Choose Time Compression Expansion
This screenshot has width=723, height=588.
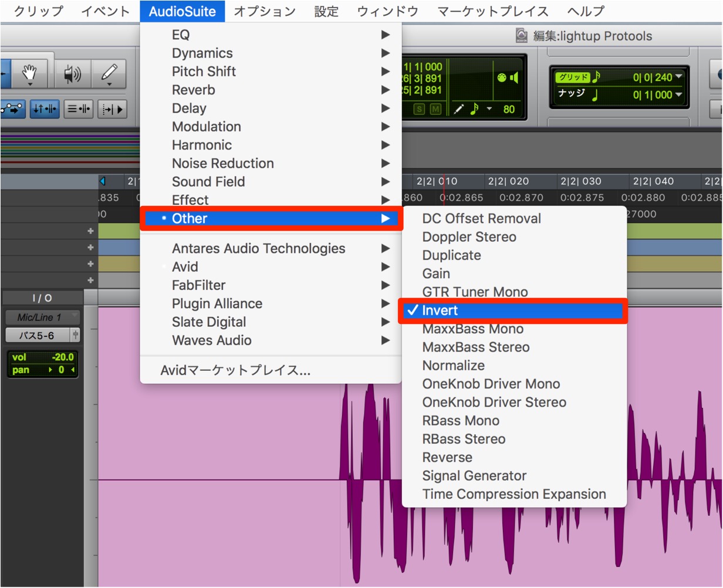514,494
